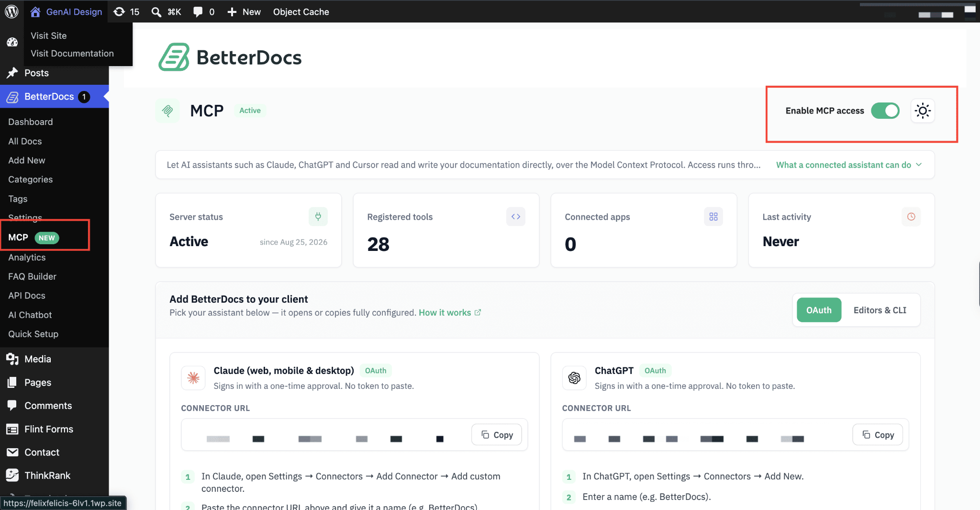Click the plus icon beside New

click(232, 12)
